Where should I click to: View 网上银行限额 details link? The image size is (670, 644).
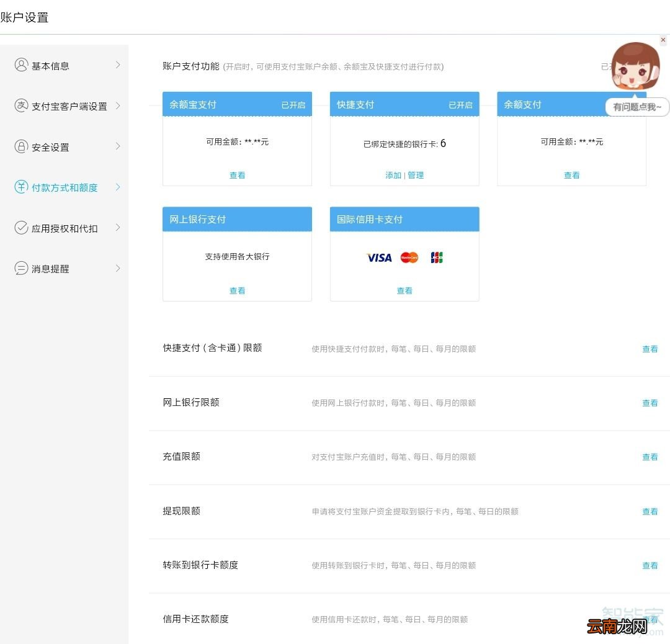pyautogui.click(x=650, y=403)
